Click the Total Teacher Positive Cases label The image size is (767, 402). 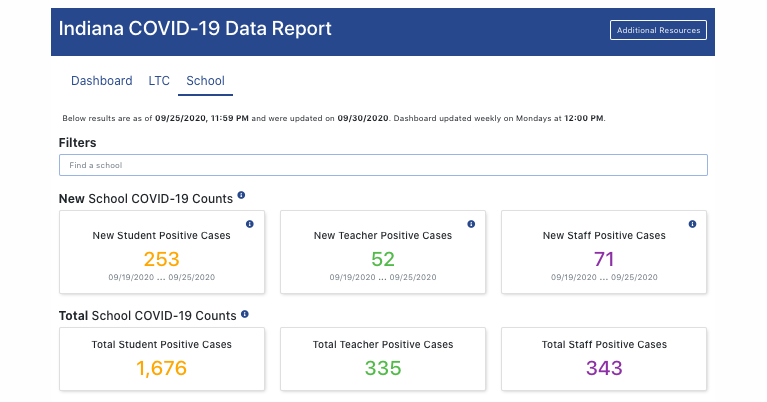tap(383, 345)
